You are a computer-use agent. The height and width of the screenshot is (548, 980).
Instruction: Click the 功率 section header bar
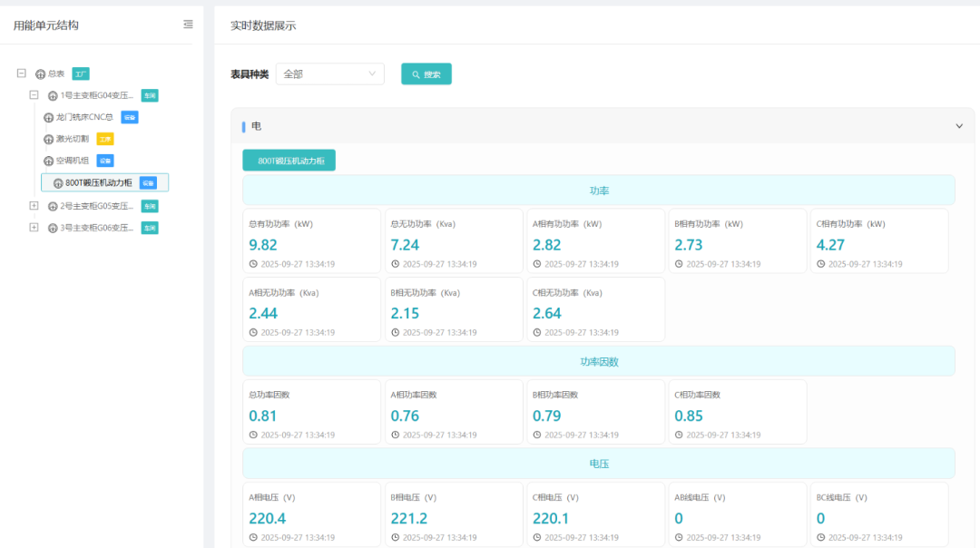(598, 191)
